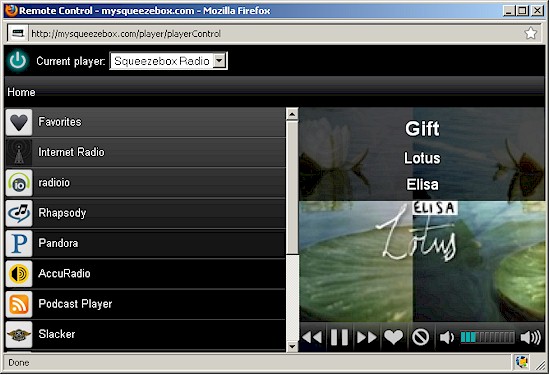Click the Done status bar text

tap(19, 362)
